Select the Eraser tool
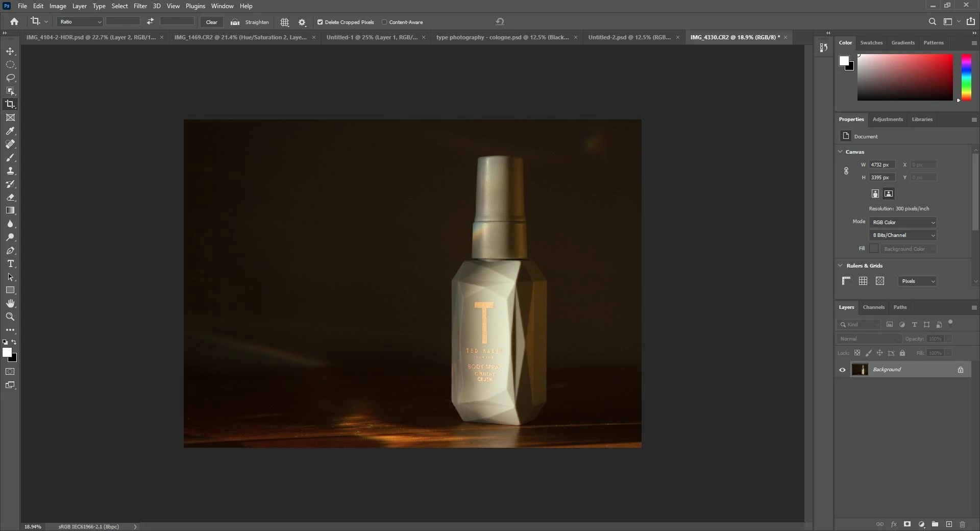This screenshot has width=980, height=531. coord(10,198)
